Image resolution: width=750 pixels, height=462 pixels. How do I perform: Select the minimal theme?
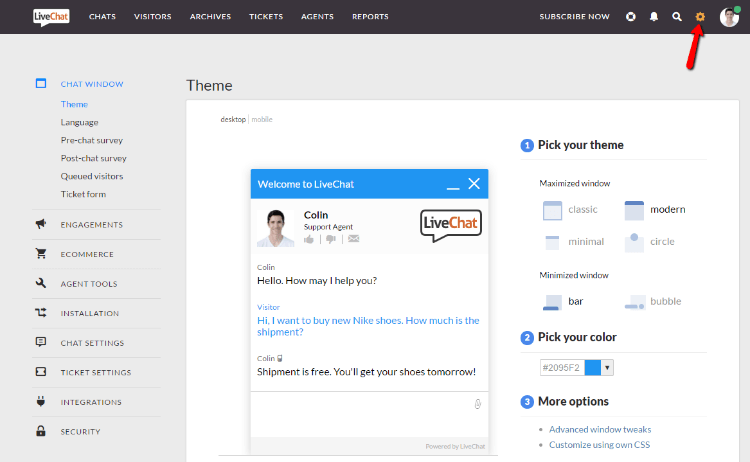(x=574, y=242)
